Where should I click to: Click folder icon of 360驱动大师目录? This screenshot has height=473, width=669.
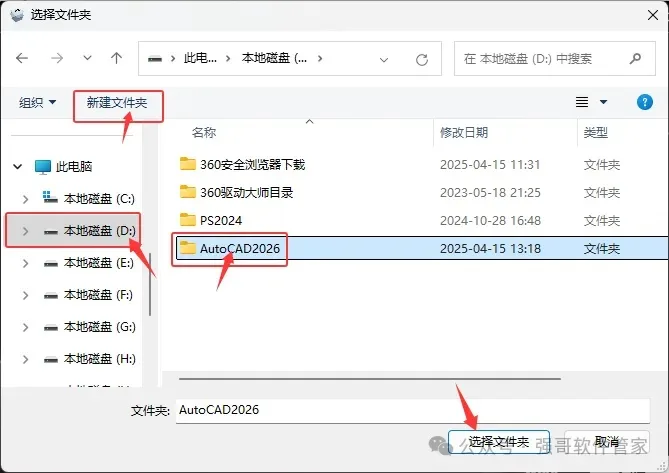click(x=188, y=192)
